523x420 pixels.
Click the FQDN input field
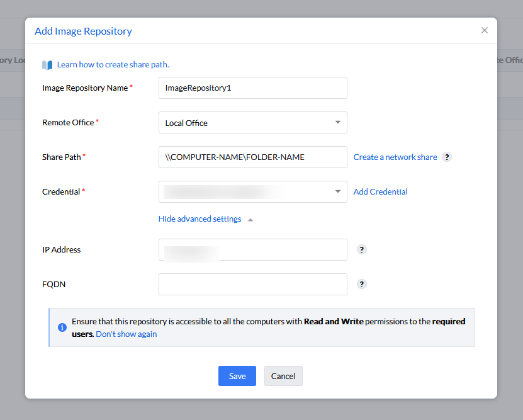[x=252, y=284]
